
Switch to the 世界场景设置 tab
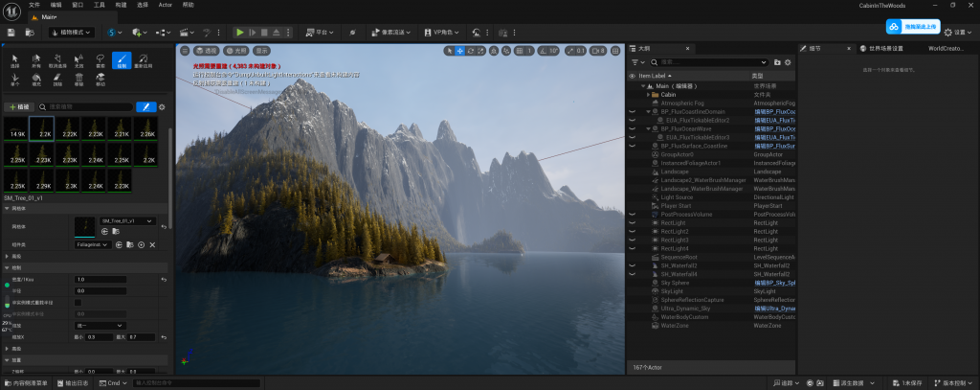click(883, 47)
